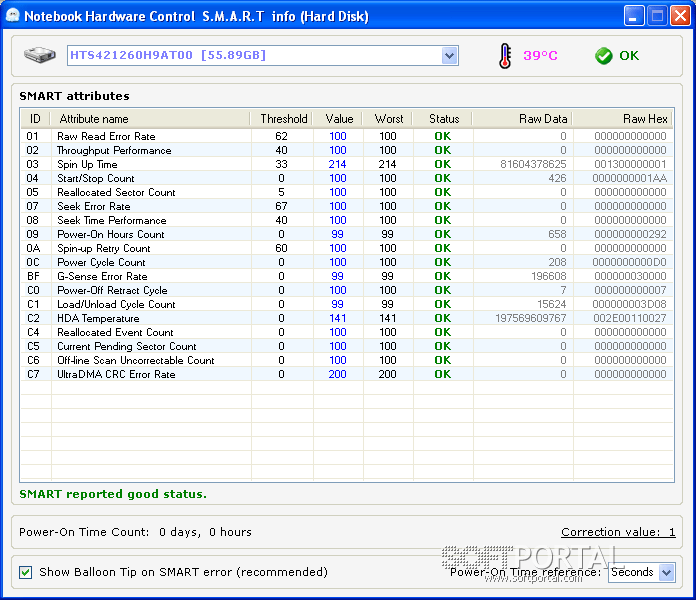Sort by the ID column header
Image resolution: width=696 pixels, height=600 pixels.
point(35,119)
